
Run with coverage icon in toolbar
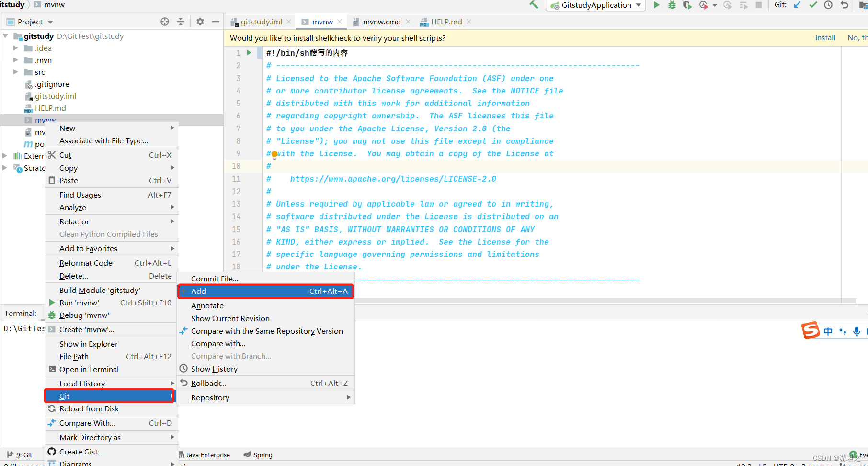tap(687, 5)
